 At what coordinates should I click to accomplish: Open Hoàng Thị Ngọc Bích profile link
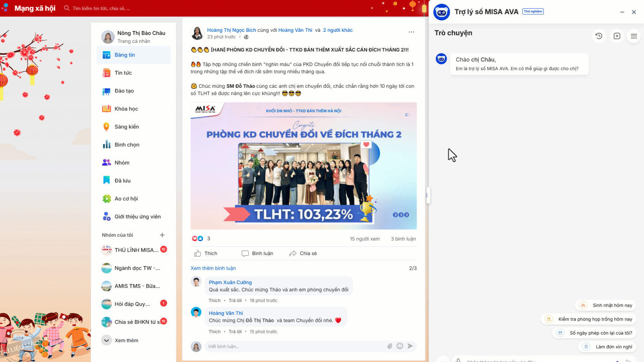click(x=231, y=30)
